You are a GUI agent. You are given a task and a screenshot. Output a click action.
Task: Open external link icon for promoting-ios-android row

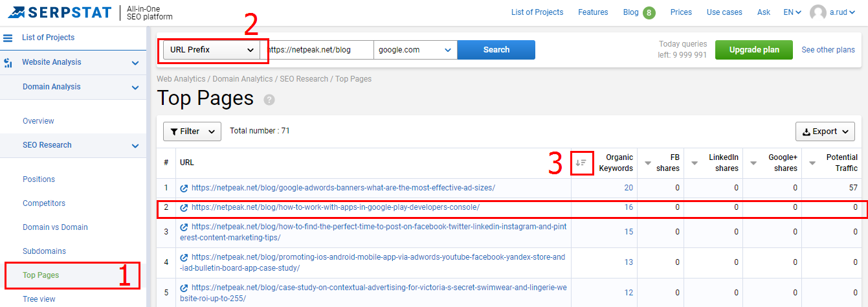point(184,257)
